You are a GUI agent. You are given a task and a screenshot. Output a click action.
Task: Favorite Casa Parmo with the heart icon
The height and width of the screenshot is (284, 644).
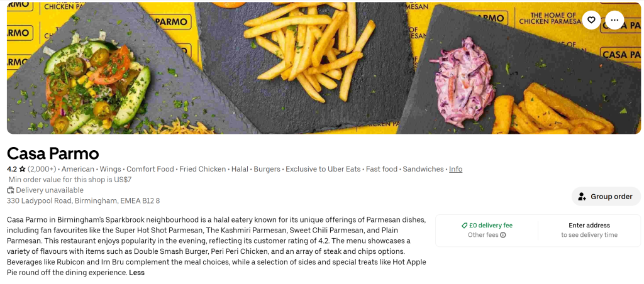[591, 20]
